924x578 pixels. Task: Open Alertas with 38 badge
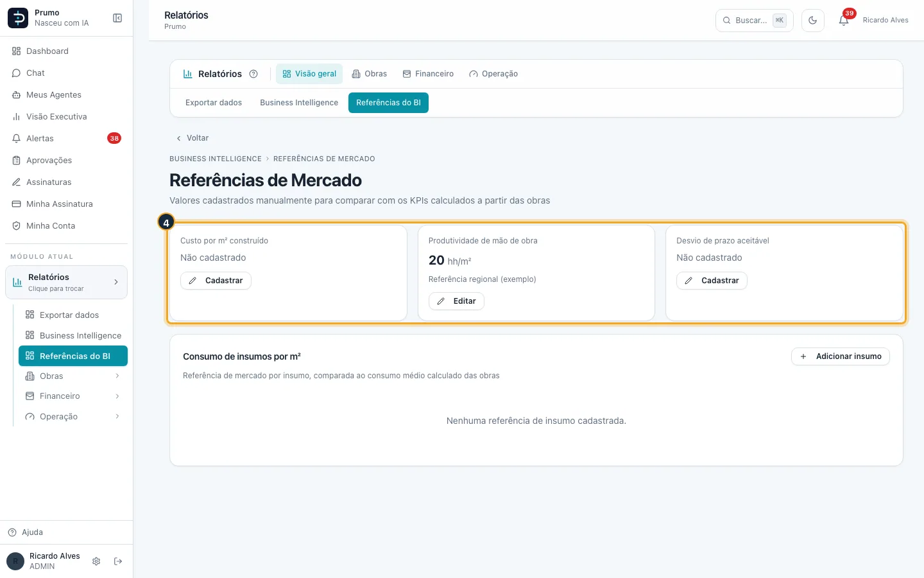(67, 139)
